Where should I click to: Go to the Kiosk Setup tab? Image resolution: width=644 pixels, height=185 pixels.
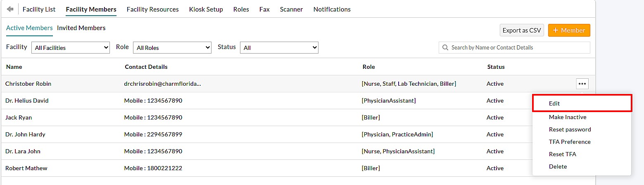point(206,9)
